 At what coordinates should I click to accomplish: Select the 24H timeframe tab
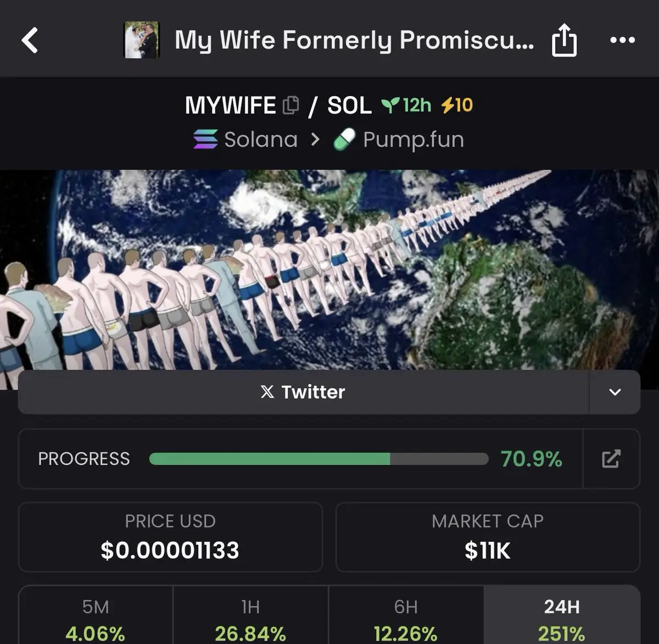coord(562,614)
